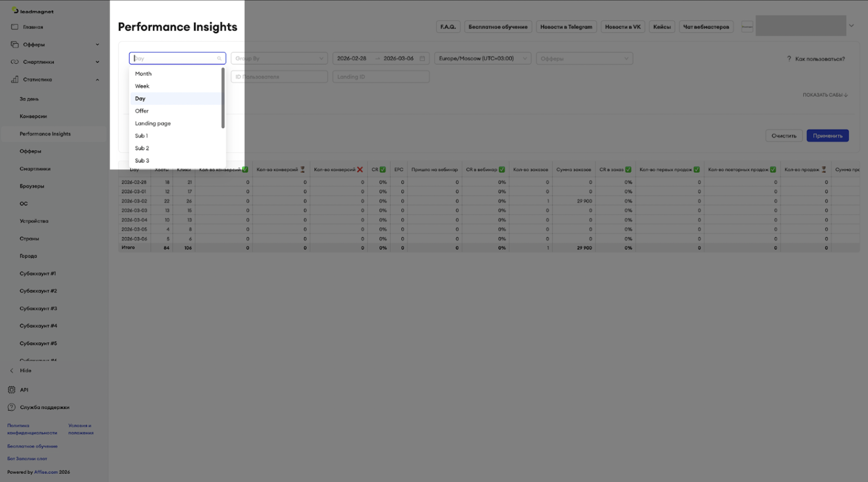The width and height of the screenshot is (868, 482).
Task: Expand the Офферы sidebar chevron
Action: [97, 45]
